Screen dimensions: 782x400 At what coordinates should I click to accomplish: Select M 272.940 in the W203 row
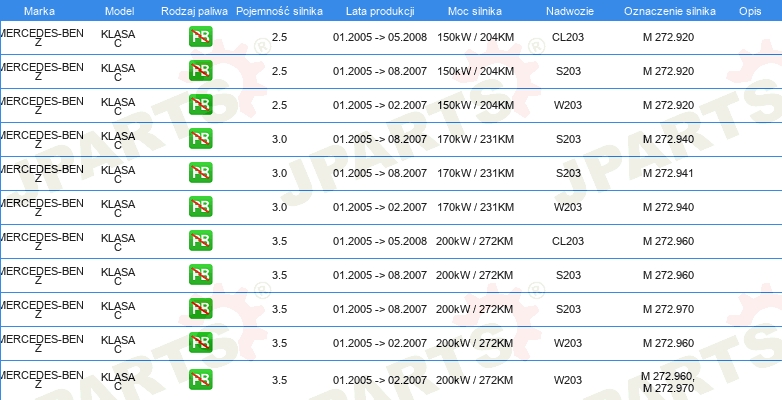point(668,207)
